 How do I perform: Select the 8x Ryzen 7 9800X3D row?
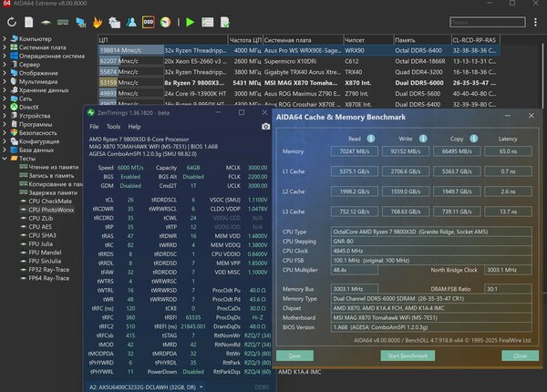click(299, 83)
